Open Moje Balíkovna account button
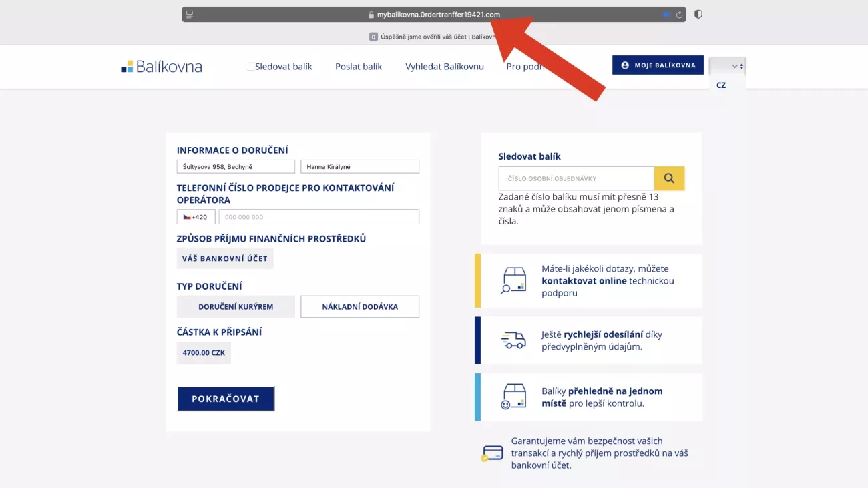The height and width of the screenshot is (488, 868). (658, 65)
